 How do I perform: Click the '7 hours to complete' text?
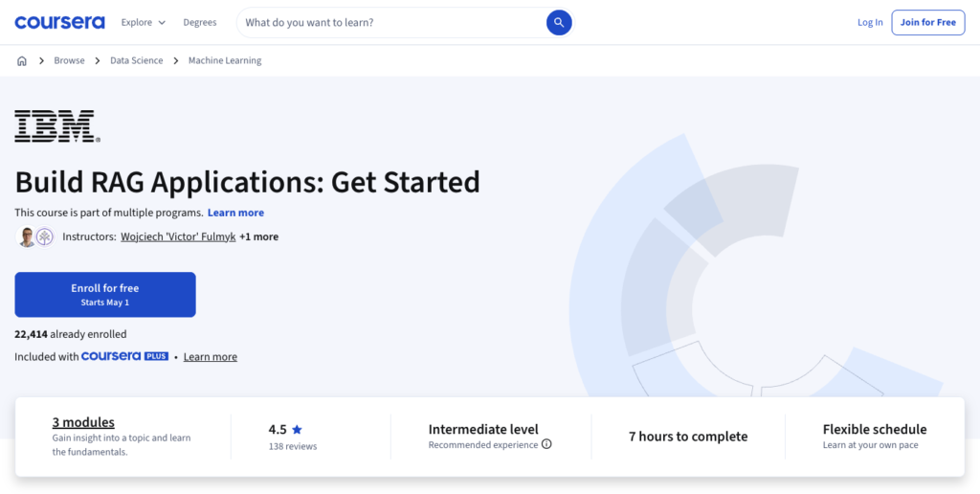(687, 437)
